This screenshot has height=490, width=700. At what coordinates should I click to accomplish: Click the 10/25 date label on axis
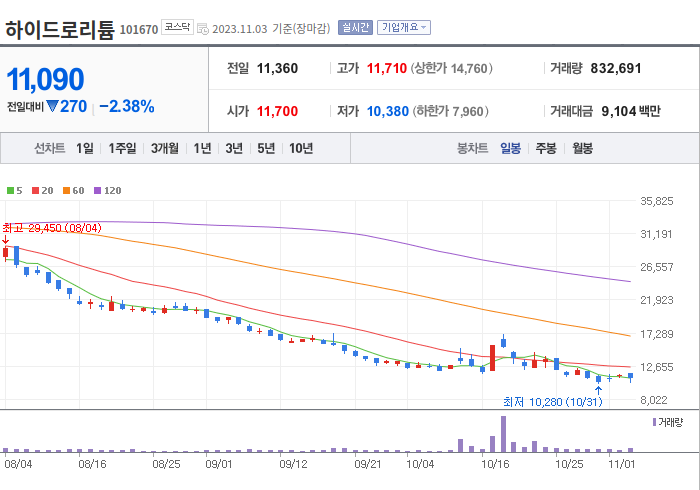(569, 464)
